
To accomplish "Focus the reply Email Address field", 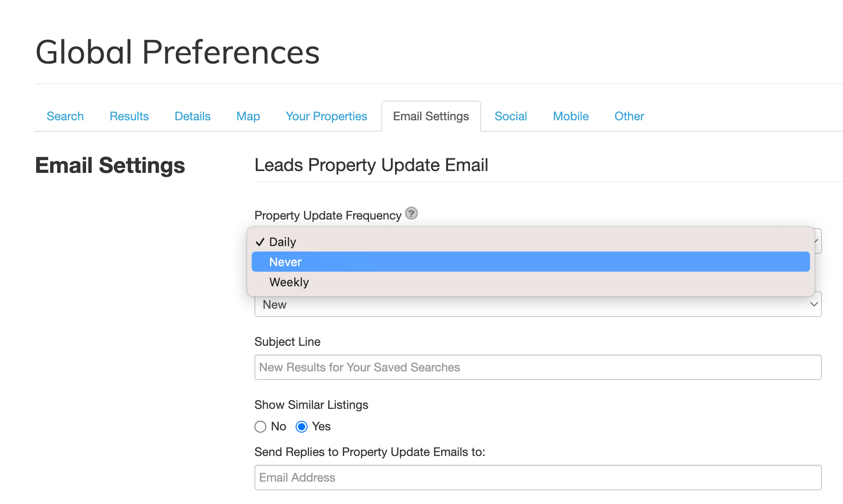I will [x=538, y=477].
